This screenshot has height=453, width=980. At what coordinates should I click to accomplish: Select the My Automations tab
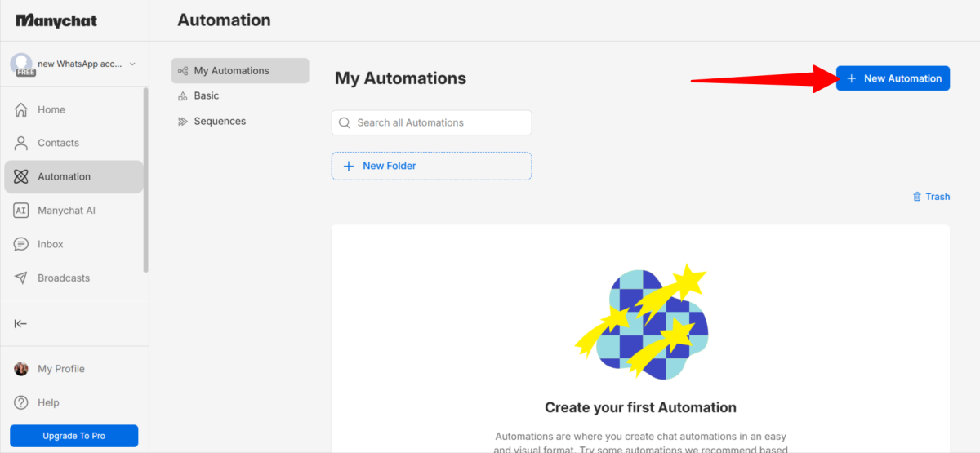[240, 71]
